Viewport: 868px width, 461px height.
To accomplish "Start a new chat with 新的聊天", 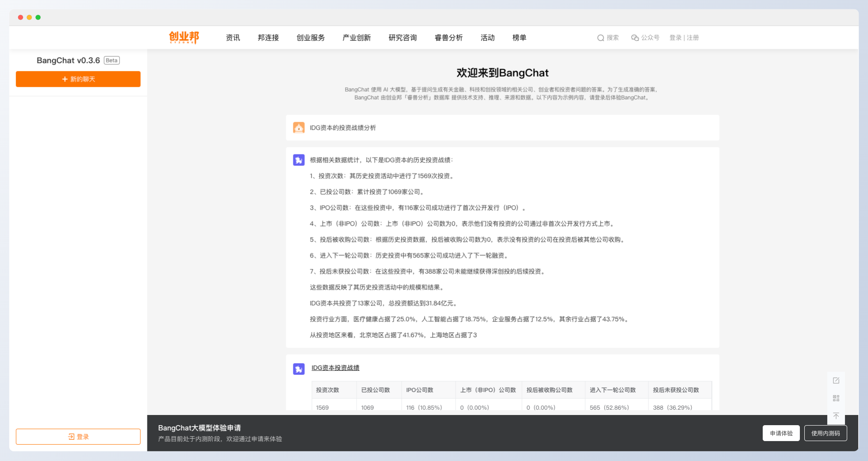I will point(78,79).
